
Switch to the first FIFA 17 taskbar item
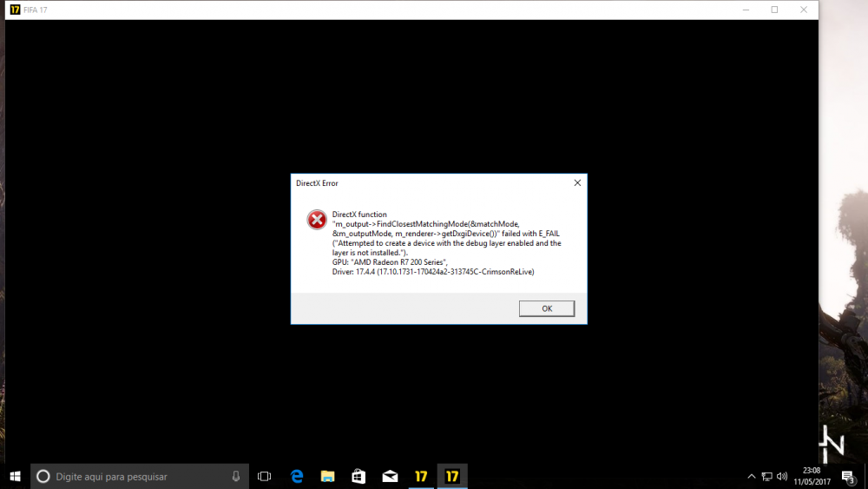(x=421, y=476)
